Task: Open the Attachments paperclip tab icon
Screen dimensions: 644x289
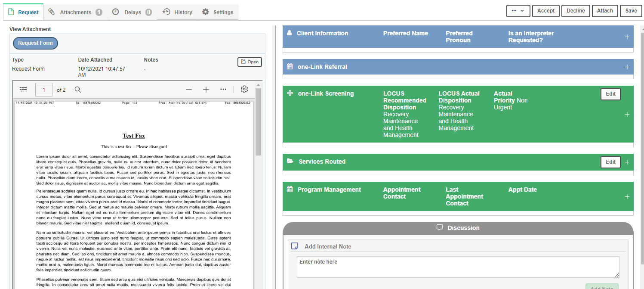Action: (x=51, y=12)
